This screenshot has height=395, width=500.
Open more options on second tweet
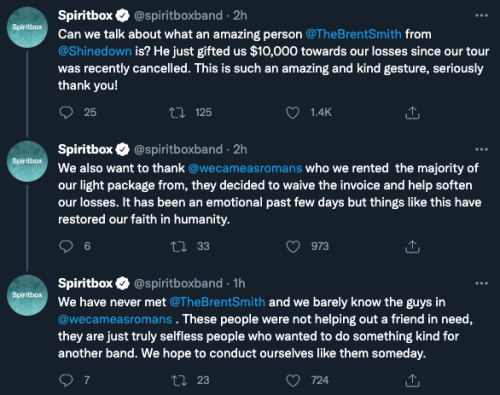481,149
